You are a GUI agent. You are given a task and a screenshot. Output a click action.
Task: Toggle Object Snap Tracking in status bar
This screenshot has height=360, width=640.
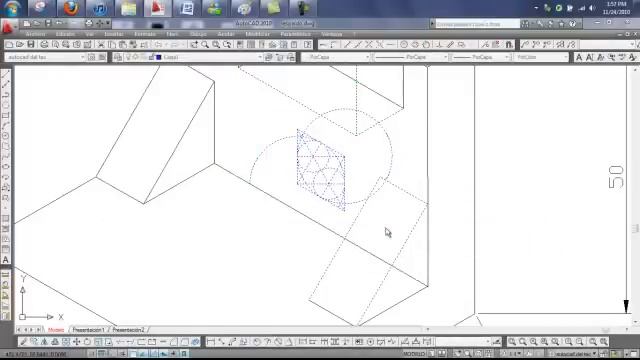(143, 353)
